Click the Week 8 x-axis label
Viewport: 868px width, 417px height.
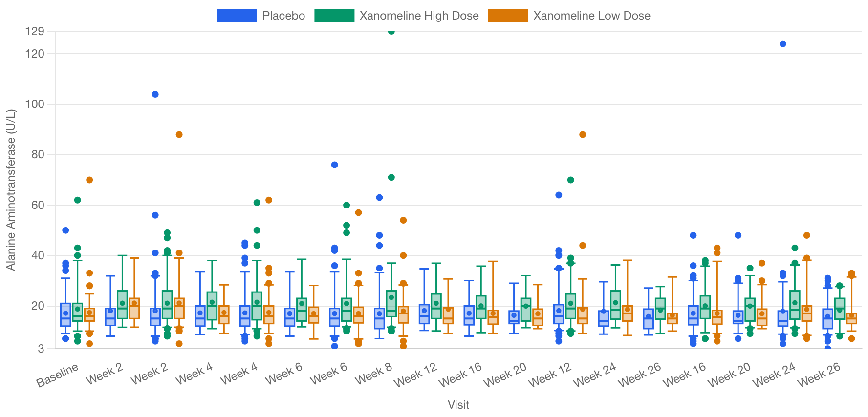point(373,373)
